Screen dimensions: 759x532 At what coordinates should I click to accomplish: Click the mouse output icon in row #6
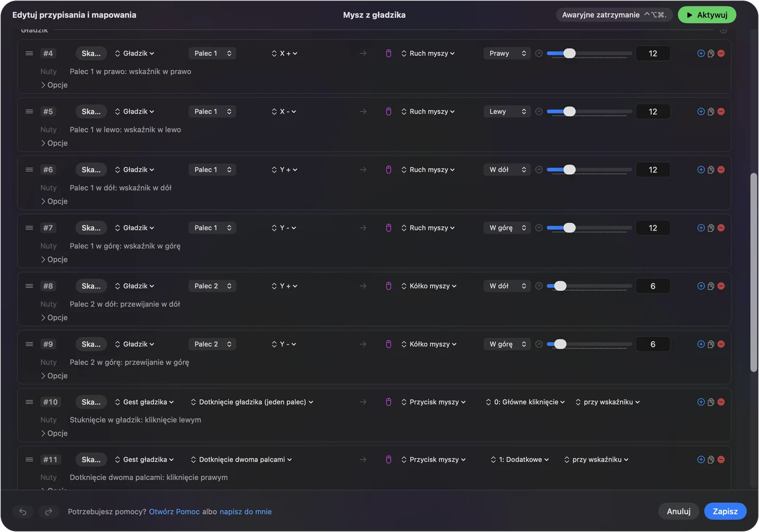pos(389,170)
